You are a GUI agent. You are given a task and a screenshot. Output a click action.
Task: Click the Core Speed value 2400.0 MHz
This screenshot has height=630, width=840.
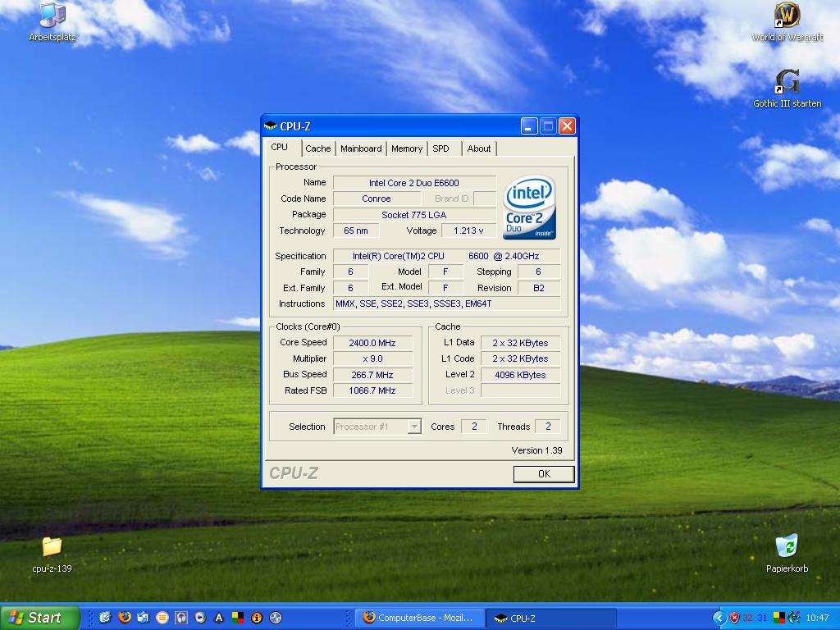[x=372, y=343]
